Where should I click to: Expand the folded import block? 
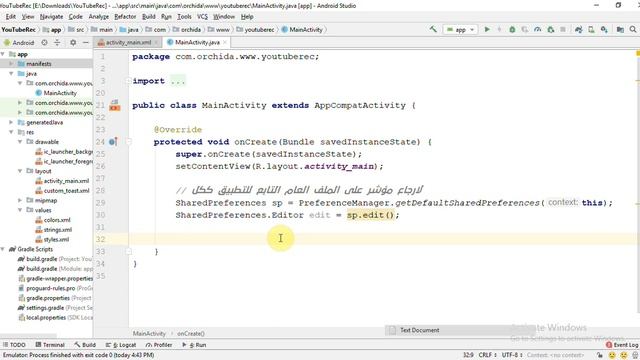click(x=128, y=81)
